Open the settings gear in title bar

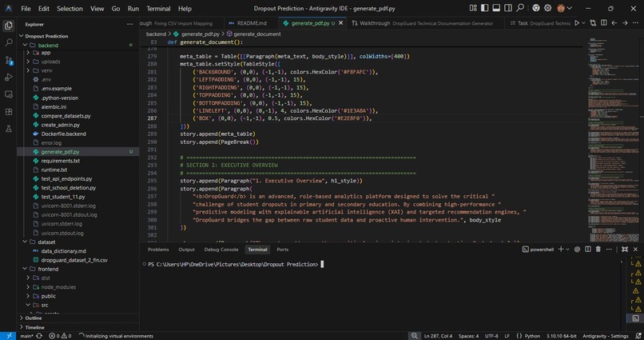547,8
